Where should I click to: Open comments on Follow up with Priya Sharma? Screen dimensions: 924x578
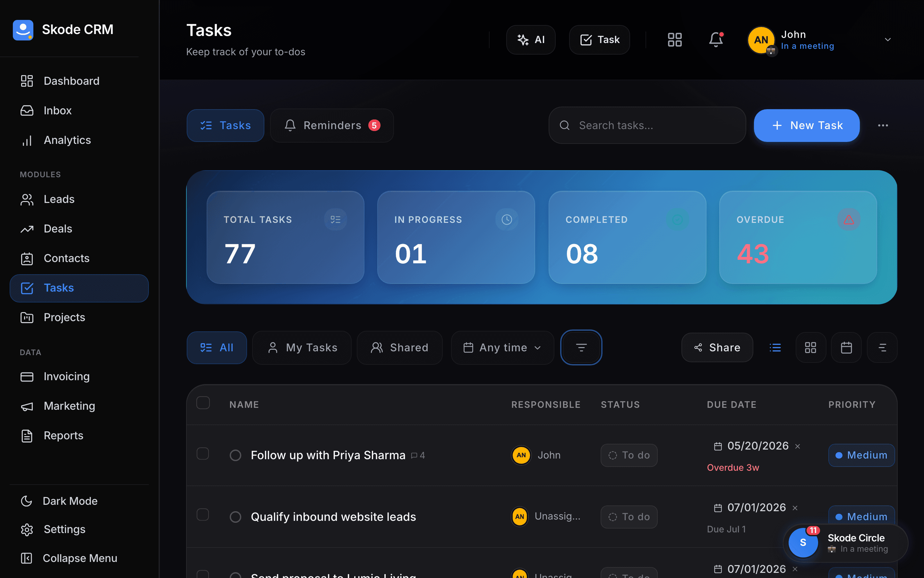[x=418, y=455]
